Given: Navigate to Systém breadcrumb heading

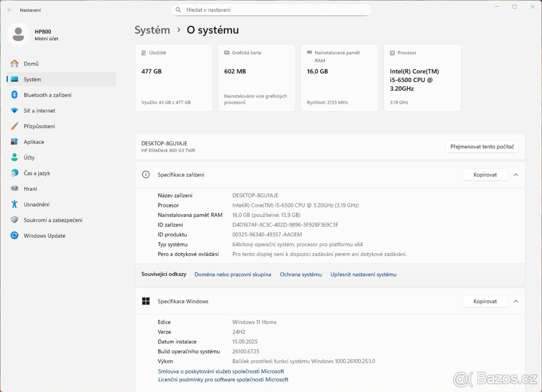Looking at the screenshot, I should (x=152, y=30).
